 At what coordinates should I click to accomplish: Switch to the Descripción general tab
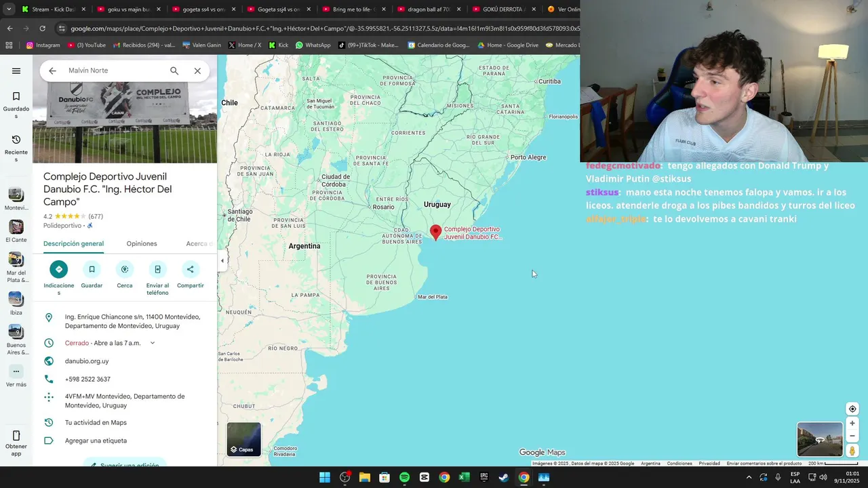(73, 244)
